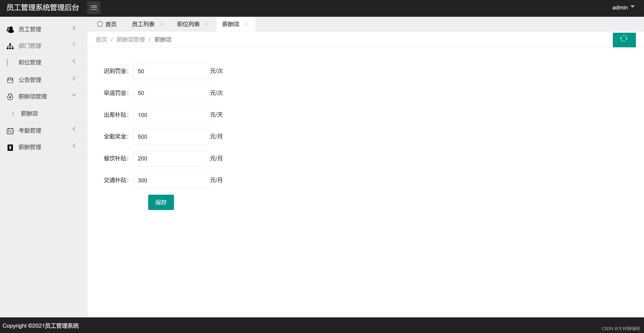This screenshot has height=333, width=644.
Task: Expand the 考勤管理 sidebar chevron
Action: [x=74, y=129]
